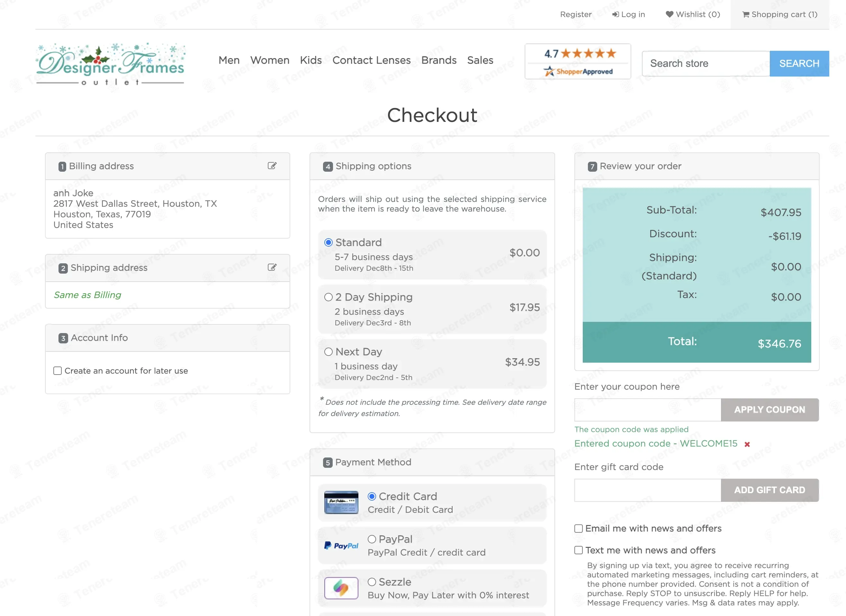Choose PayPal as payment method
This screenshot has width=846, height=616.
(372, 539)
